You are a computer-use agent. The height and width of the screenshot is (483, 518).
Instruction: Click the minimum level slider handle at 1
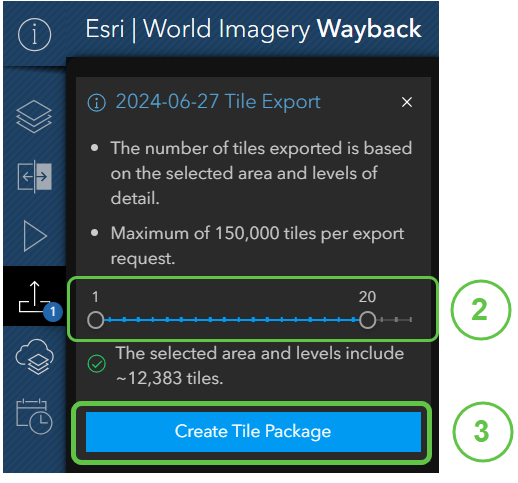[x=96, y=320]
